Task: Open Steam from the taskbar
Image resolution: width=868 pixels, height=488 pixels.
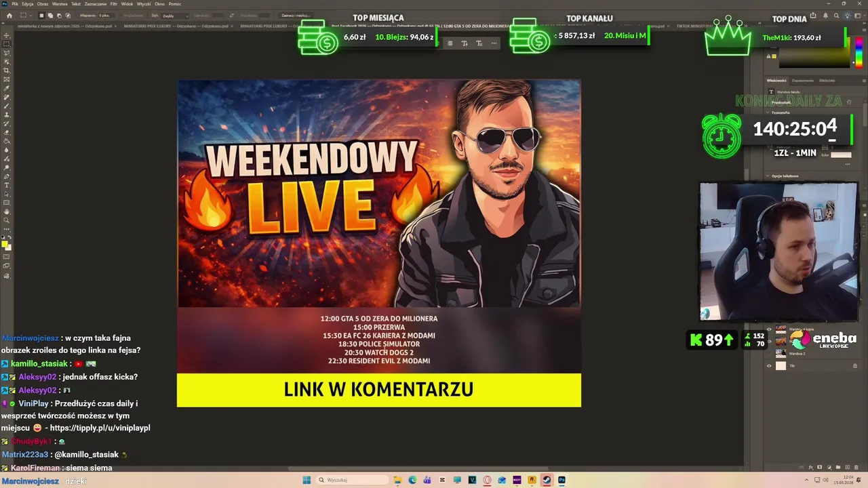Action: click(547, 480)
